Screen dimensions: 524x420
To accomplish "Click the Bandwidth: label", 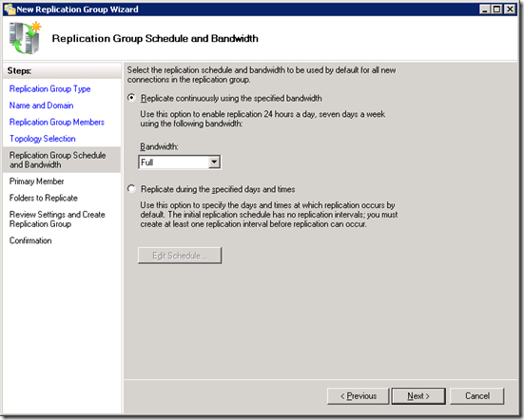I will coord(159,146).
